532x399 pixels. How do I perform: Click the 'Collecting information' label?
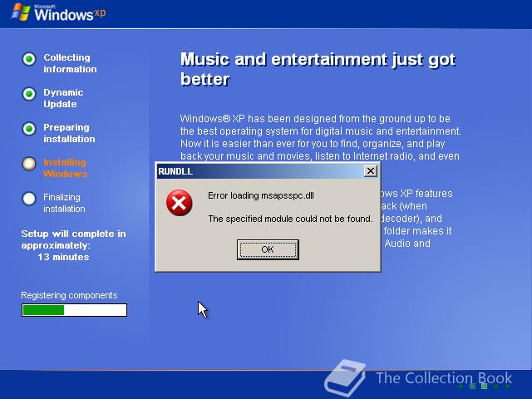70,63
